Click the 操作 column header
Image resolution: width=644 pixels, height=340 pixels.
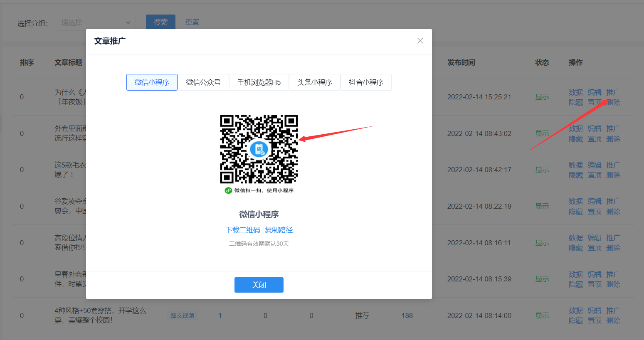576,62
